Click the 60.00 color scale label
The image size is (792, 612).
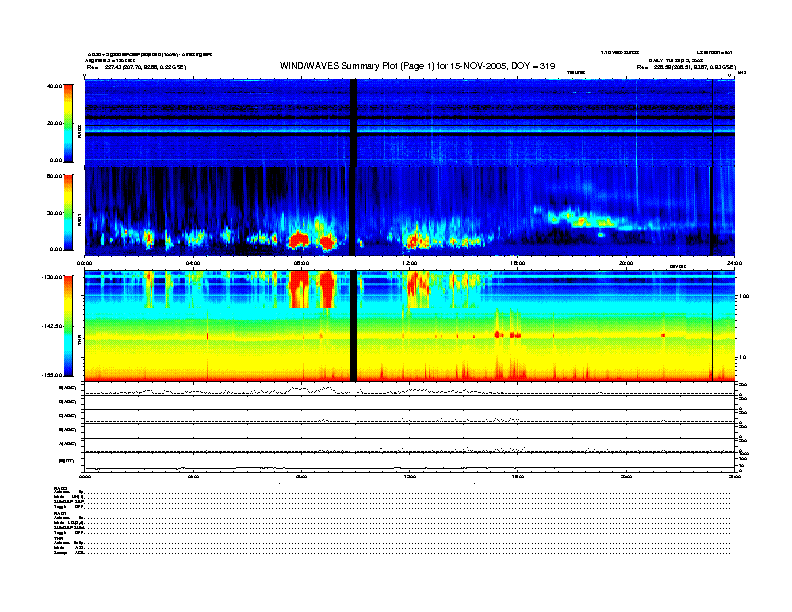pos(54,176)
